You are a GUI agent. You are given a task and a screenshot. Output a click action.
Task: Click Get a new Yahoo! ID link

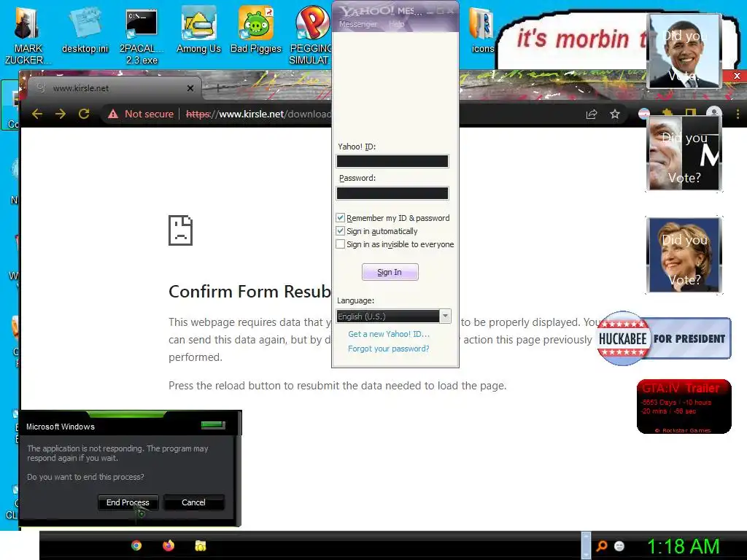[x=388, y=334]
